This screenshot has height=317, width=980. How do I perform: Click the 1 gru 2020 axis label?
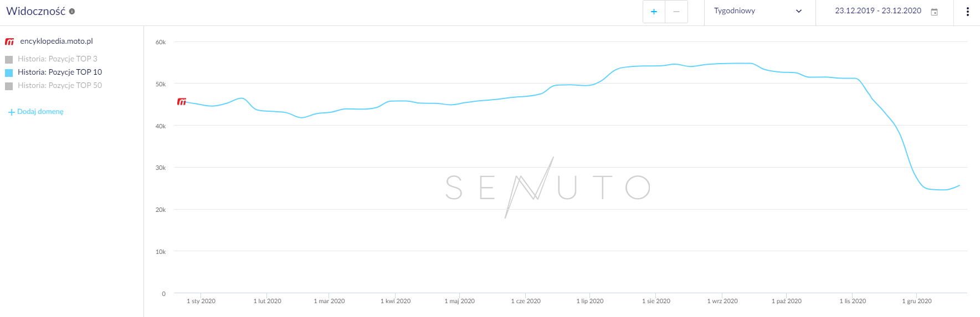click(917, 301)
